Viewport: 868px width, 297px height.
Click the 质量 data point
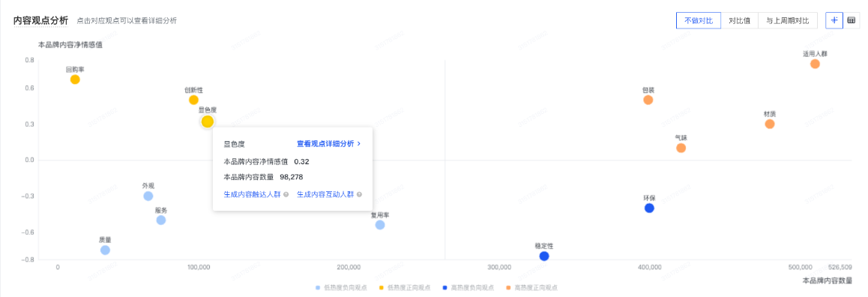[x=105, y=250]
